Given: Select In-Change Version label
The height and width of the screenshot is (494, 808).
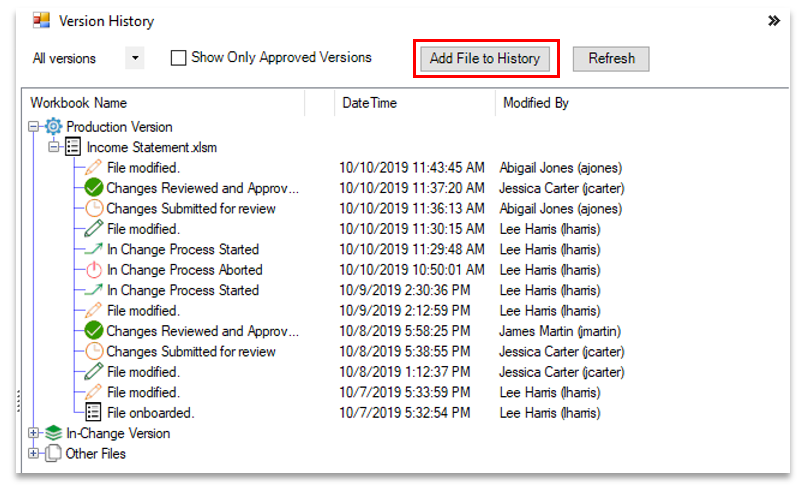Looking at the screenshot, I should (x=118, y=433).
